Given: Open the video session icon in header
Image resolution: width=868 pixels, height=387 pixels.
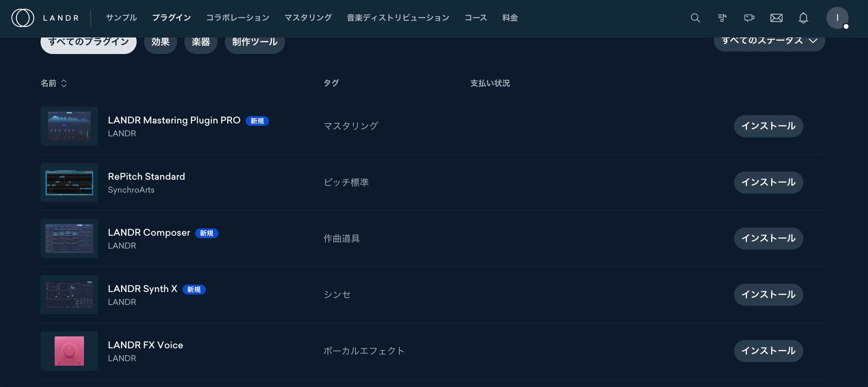Looking at the screenshot, I should pyautogui.click(x=749, y=18).
